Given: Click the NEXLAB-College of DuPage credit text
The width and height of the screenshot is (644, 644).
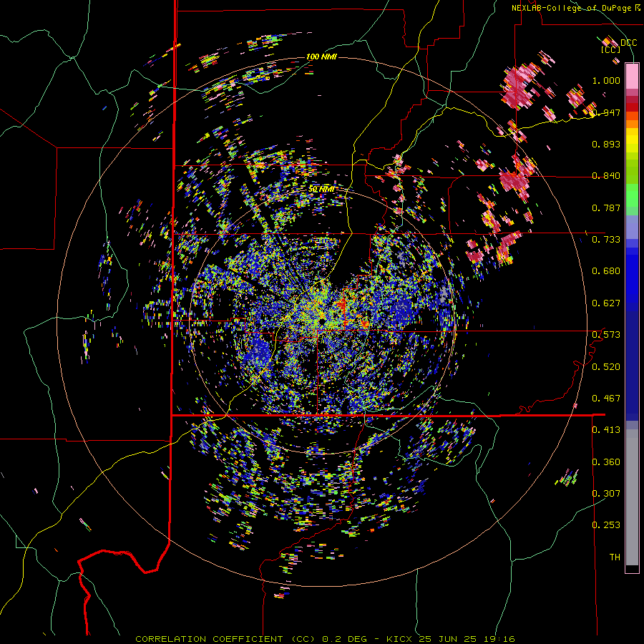Looking at the screenshot, I should pos(572,8).
